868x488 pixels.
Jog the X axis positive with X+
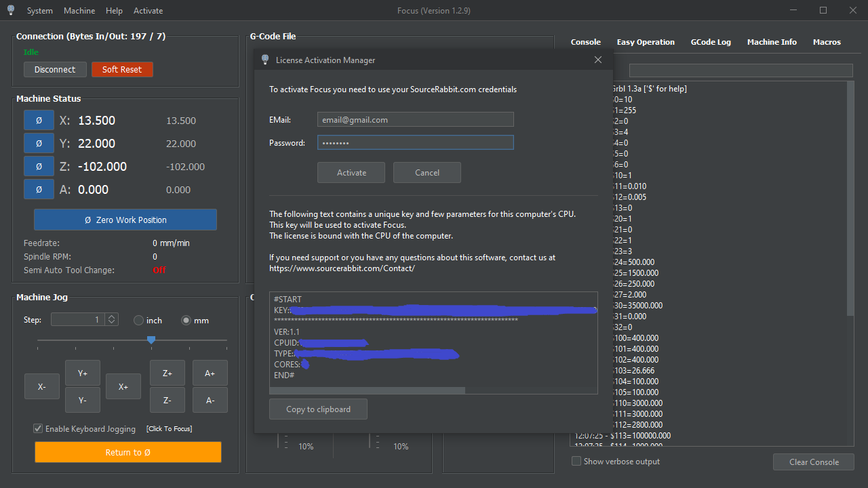(123, 386)
